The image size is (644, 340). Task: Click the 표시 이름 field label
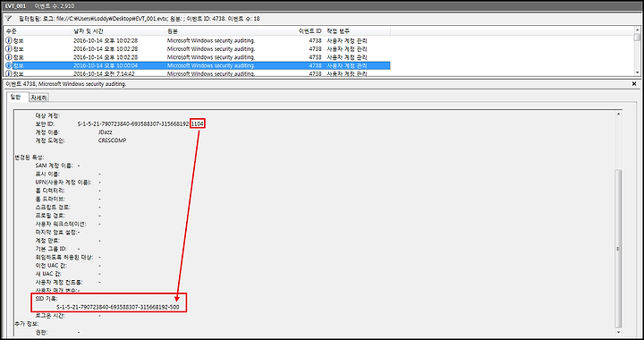(x=47, y=174)
